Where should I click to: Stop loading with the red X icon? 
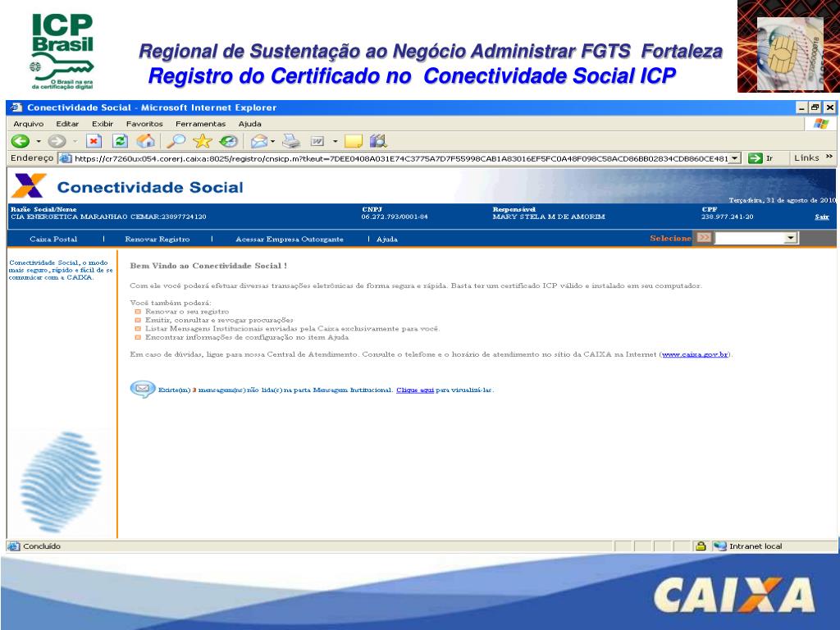click(94, 141)
